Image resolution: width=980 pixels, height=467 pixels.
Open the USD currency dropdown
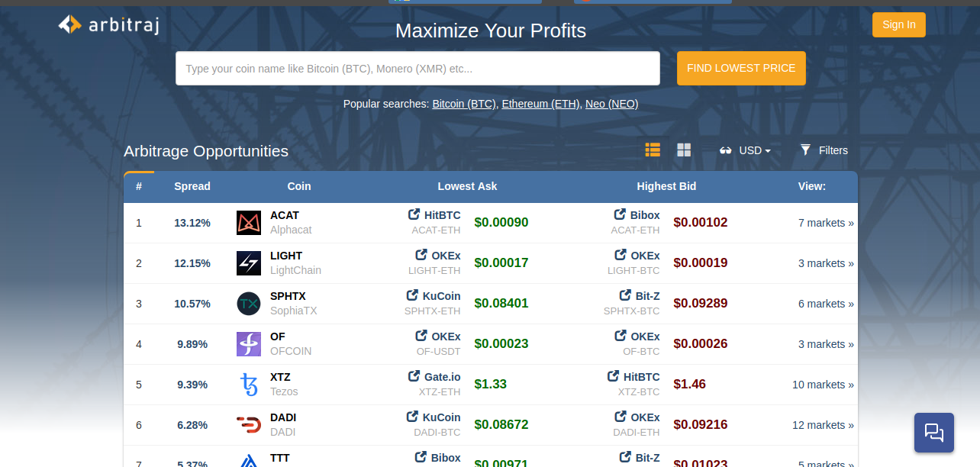746,150
